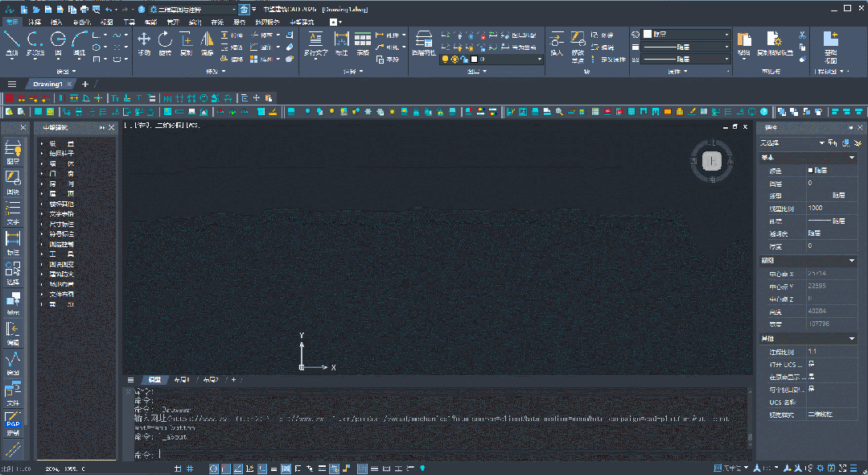Open the 文字 group in left toolbar

coord(13,213)
